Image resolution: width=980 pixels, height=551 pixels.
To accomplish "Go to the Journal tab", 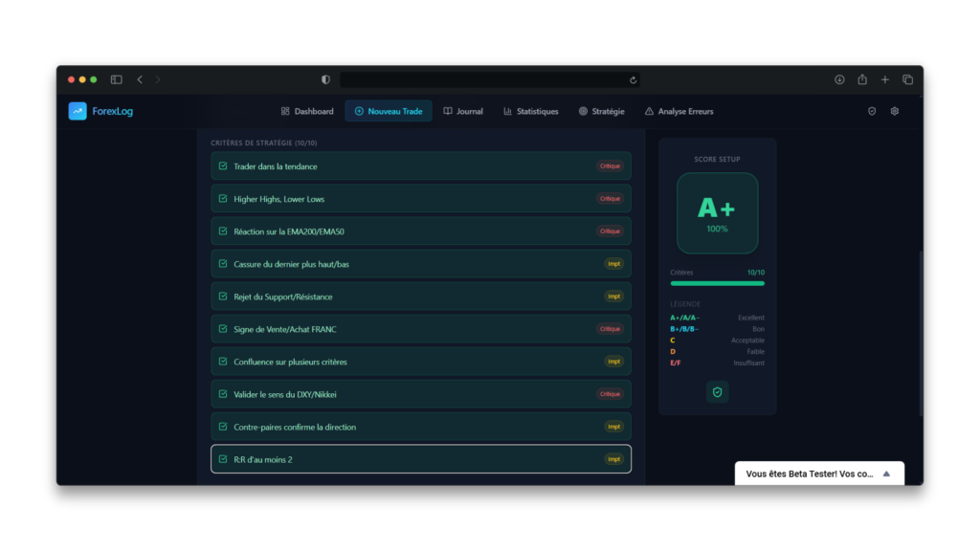I will [463, 111].
